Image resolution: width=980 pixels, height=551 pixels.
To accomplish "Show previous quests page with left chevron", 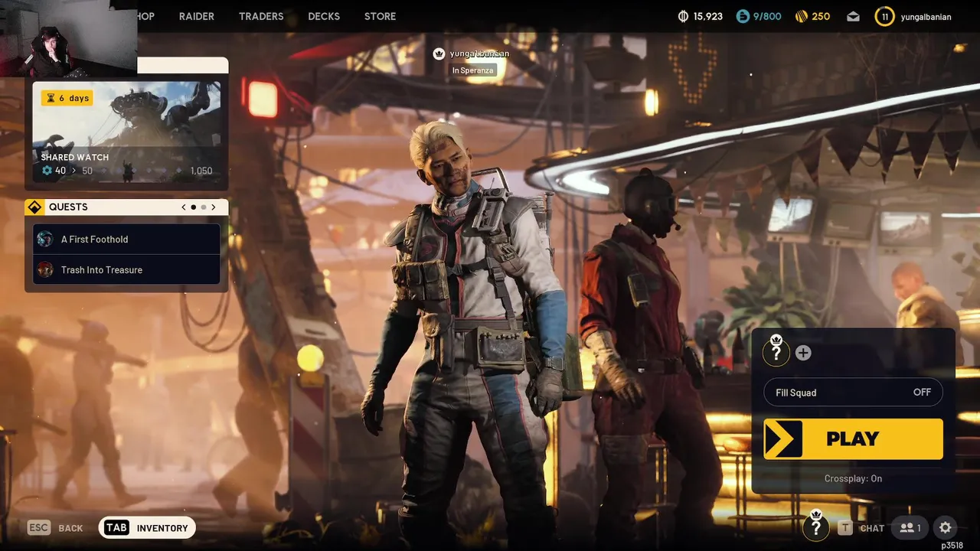I will click(184, 207).
